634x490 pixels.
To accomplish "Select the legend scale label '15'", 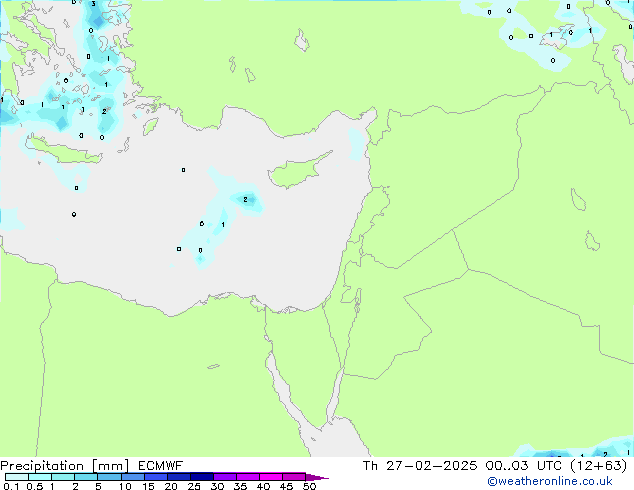I will click(x=148, y=486).
